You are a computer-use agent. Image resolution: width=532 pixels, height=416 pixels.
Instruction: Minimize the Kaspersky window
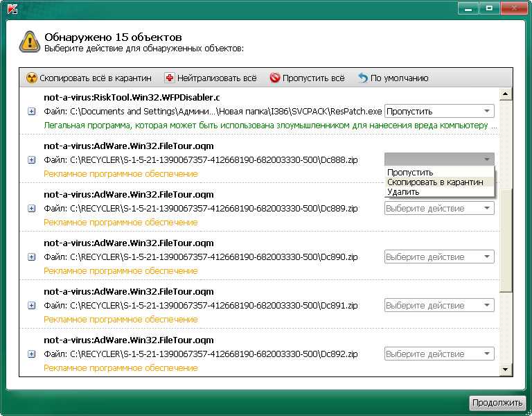coord(468,8)
